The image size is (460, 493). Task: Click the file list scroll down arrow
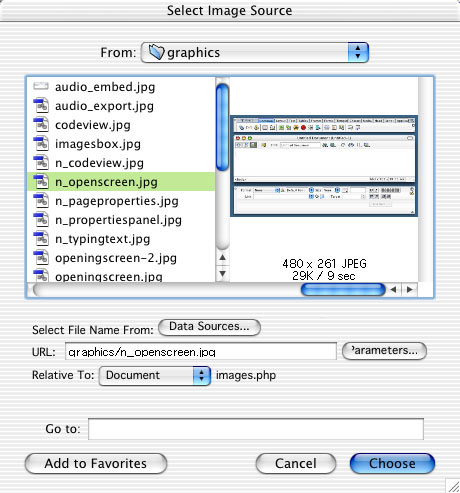click(223, 274)
